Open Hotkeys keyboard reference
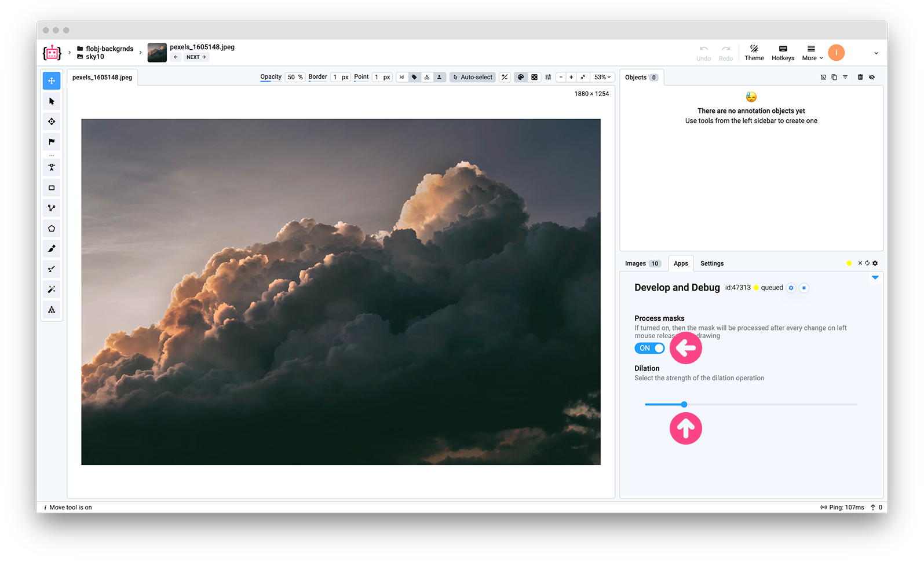Image resolution: width=924 pixels, height=565 pixels. pyautogui.click(x=783, y=53)
